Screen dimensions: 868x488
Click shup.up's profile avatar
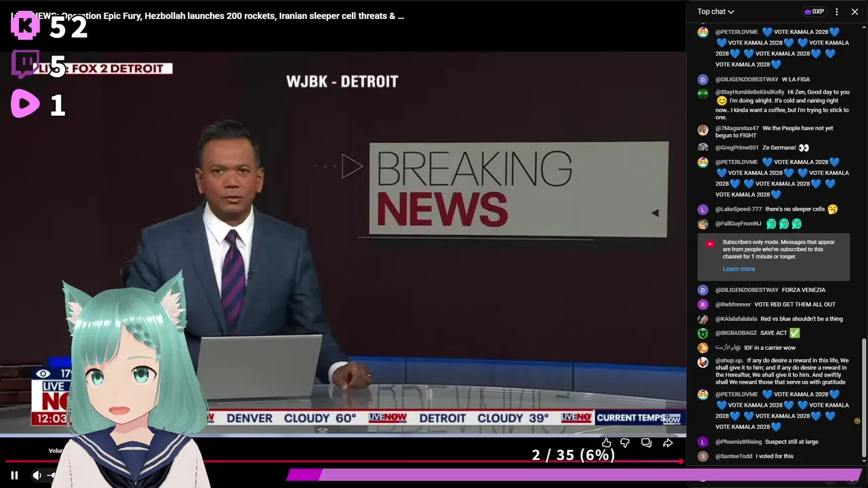pos(703,362)
